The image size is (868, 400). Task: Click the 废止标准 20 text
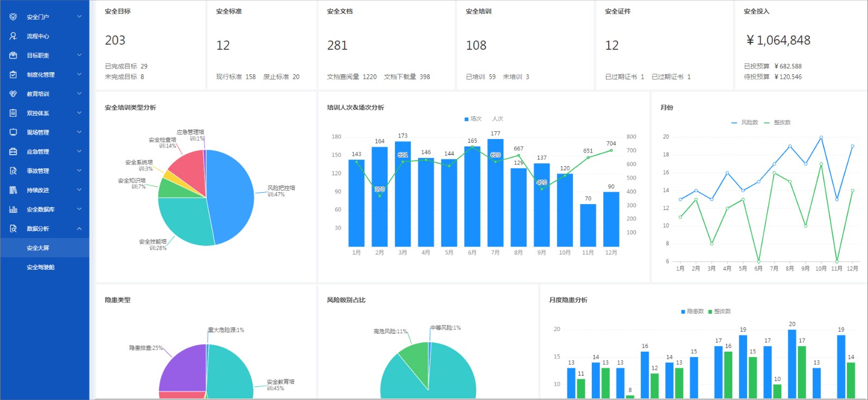[282, 77]
